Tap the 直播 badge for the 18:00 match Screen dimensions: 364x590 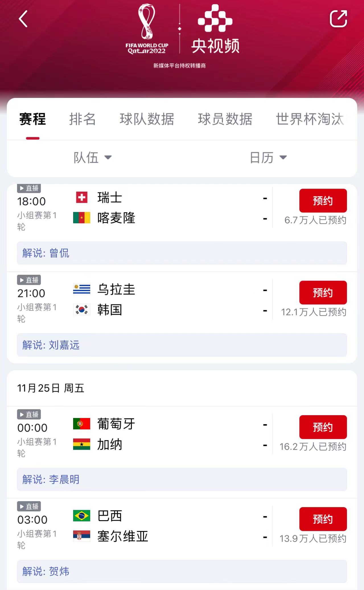[29, 188]
